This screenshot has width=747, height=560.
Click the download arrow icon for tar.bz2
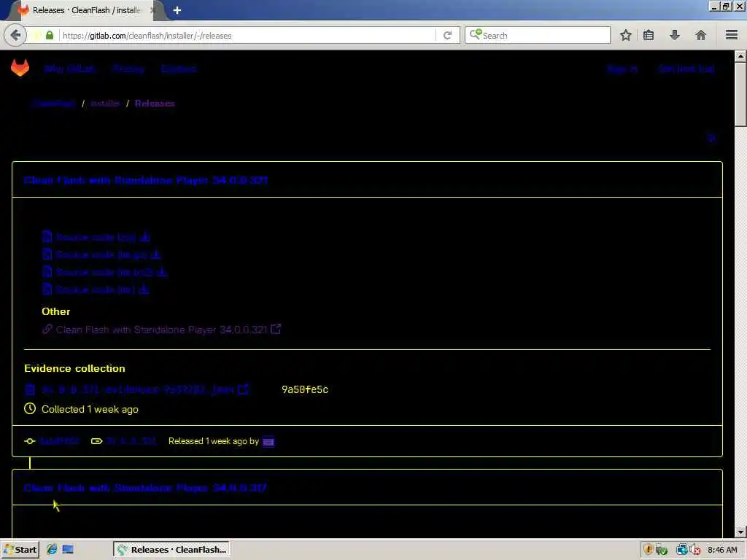(x=162, y=272)
